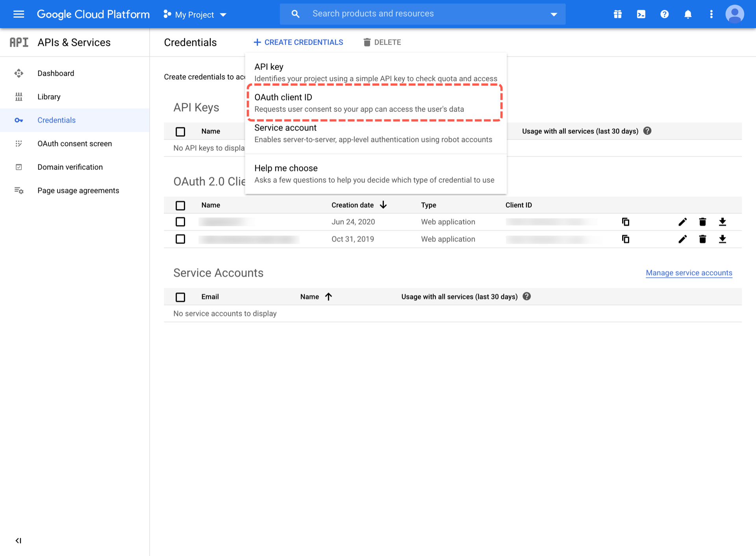Image resolution: width=756 pixels, height=556 pixels.
Task: Edit the Oct 31, 2019 OAuth client
Action: [x=682, y=239]
